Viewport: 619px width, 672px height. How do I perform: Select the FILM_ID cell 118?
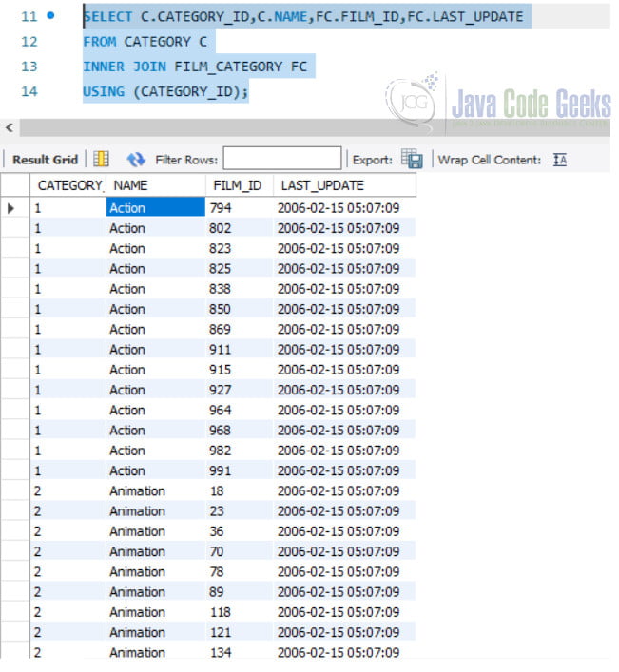click(x=239, y=612)
